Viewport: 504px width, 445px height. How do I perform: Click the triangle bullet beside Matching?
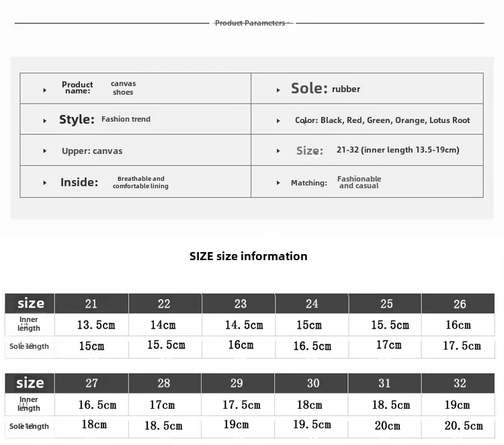coord(278,183)
